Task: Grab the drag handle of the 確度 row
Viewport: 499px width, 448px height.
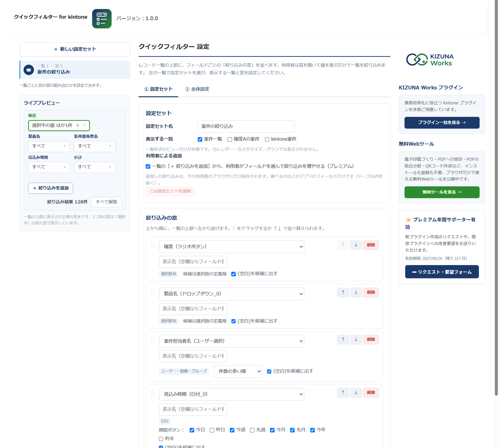Action: (153, 246)
